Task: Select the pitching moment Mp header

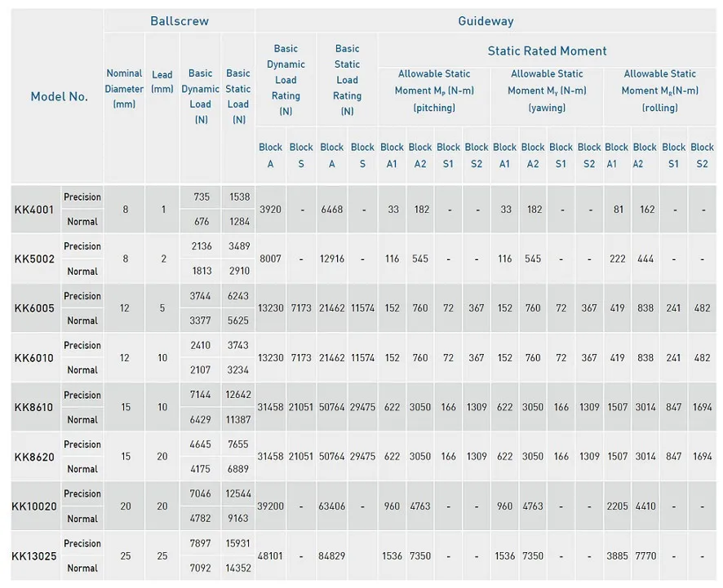Action: click(x=434, y=91)
